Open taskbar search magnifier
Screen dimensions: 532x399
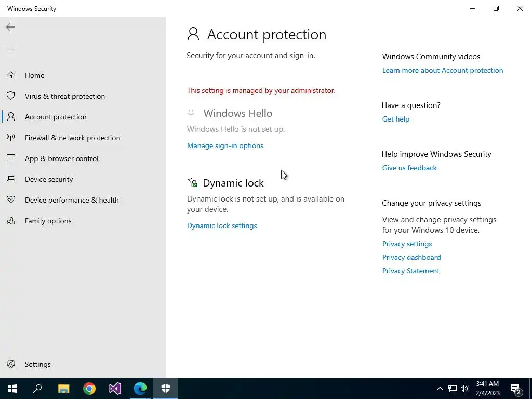click(37, 389)
